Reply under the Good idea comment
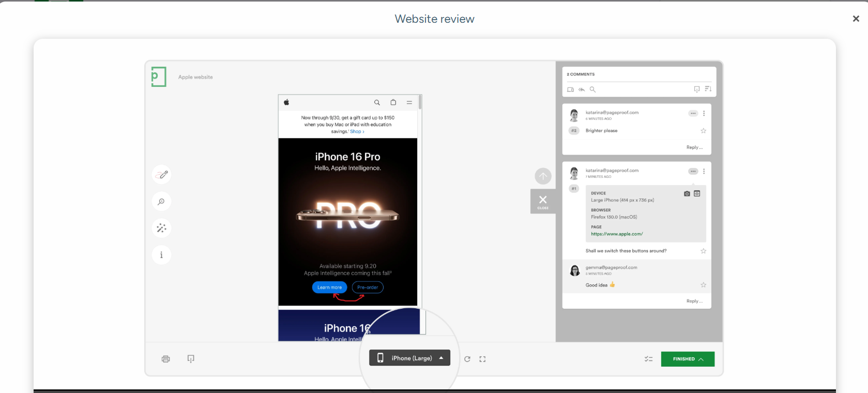The height and width of the screenshot is (393, 868). (x=694, y=301)
